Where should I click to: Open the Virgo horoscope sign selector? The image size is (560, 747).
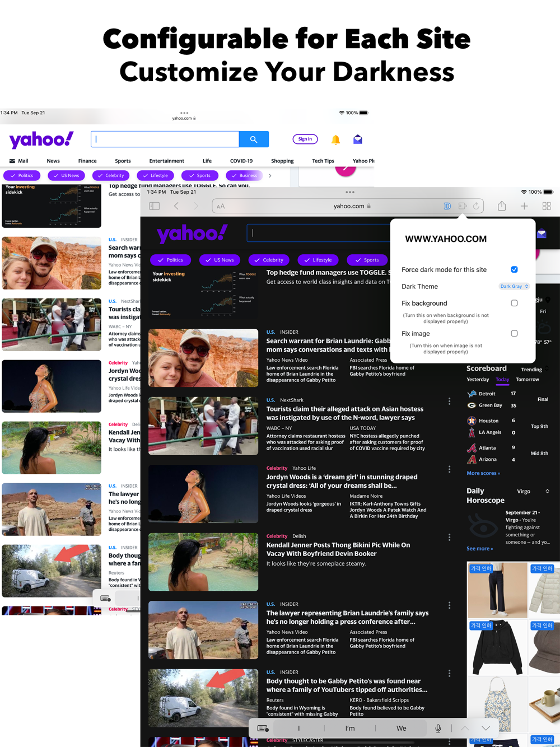click(x=533, y=491)
